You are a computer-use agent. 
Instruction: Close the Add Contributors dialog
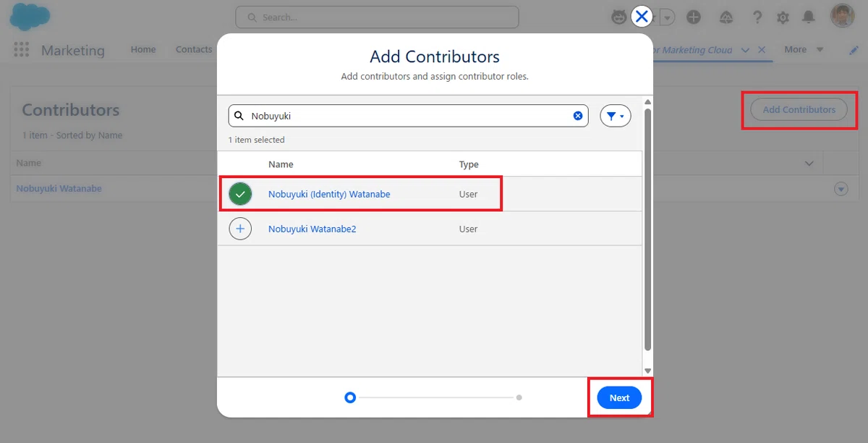(642, 17)
